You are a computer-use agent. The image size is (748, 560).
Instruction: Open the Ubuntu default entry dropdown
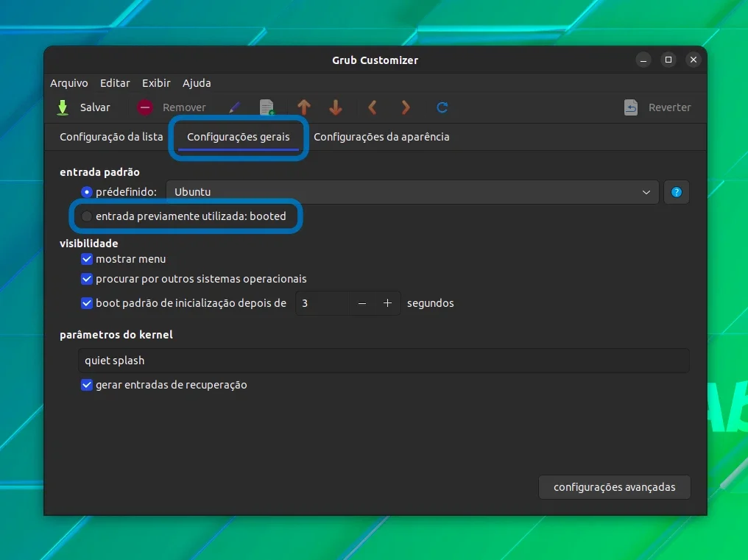coord(412,192)
